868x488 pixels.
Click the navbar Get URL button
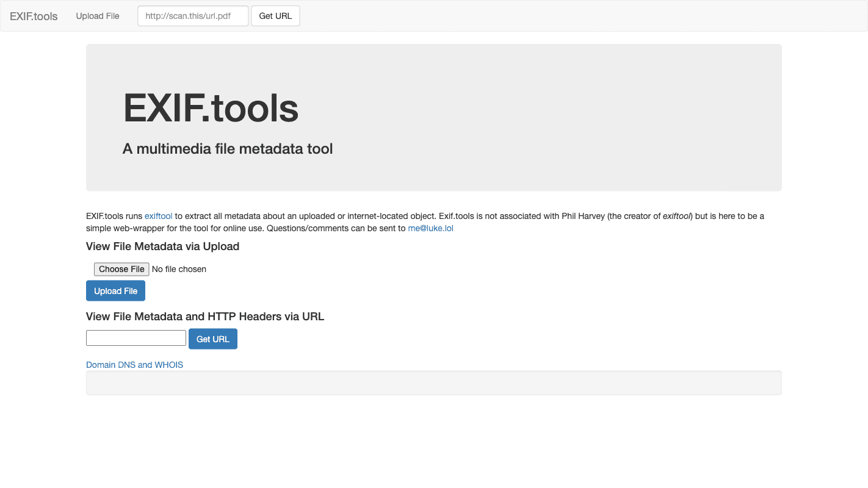point(275,16)
